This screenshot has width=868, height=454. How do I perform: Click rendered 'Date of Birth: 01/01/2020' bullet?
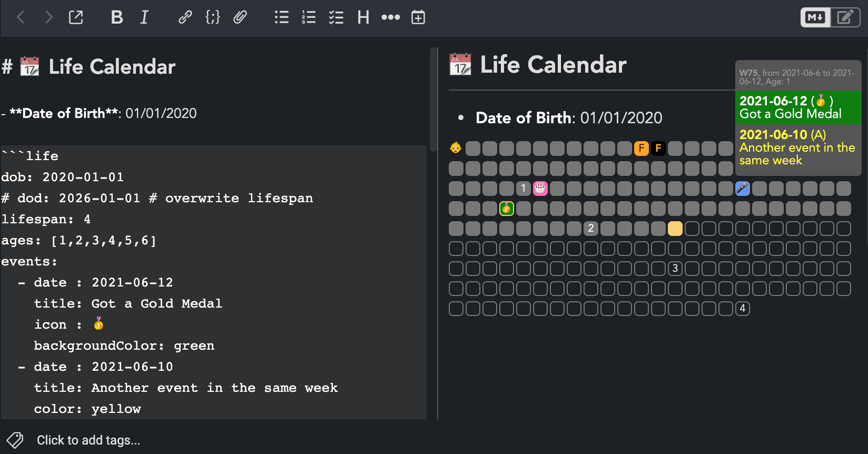pyautogui.click(x=569, y=117)
